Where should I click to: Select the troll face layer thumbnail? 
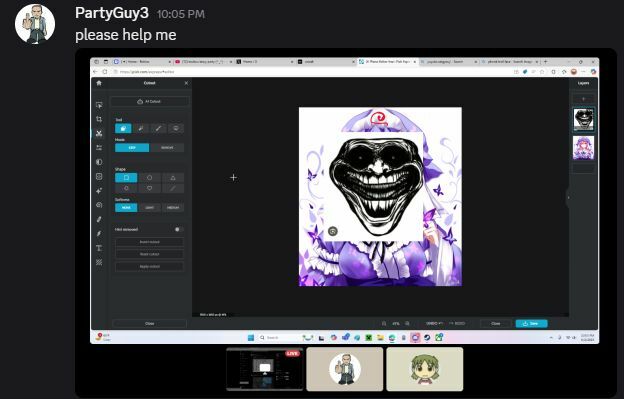click(583, 119)
